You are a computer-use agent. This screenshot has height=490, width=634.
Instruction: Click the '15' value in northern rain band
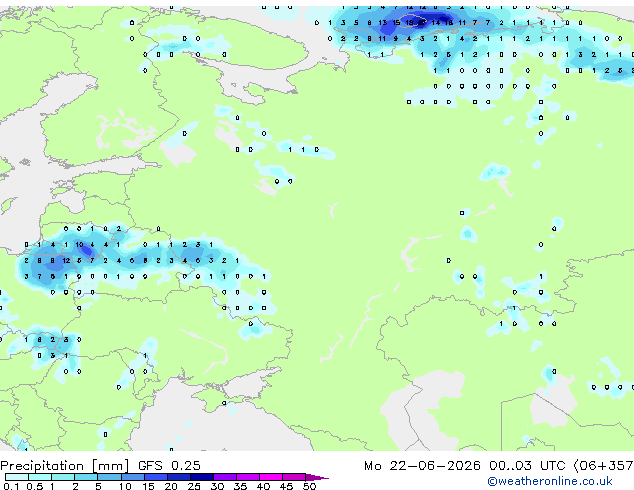pyautogui.click(x=396, y=23)
